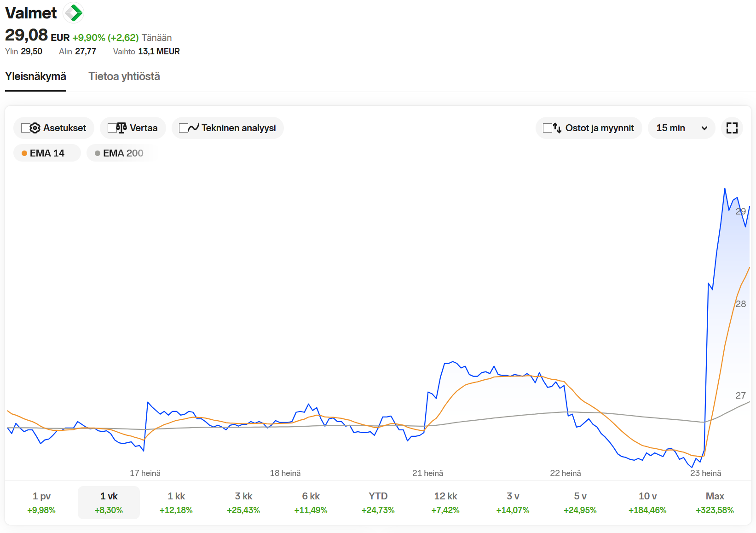Click the up-down arrows icon for trades
The image size is (756, 533).
pos(557,128)
